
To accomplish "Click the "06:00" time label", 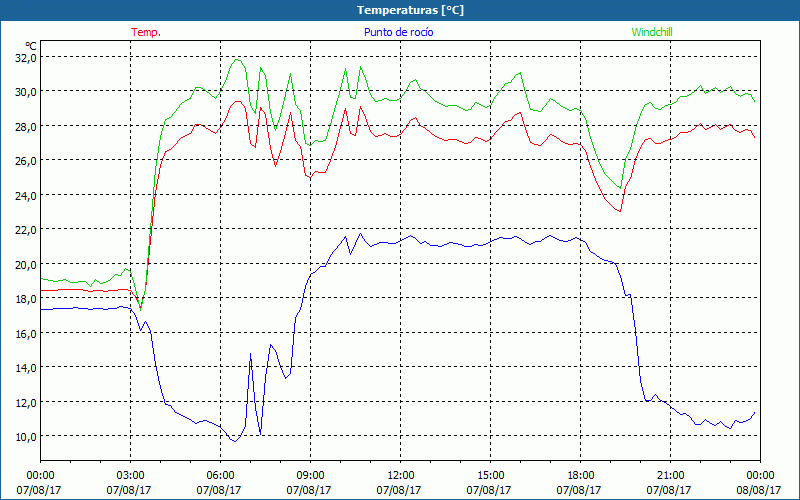I will point(220,475).
